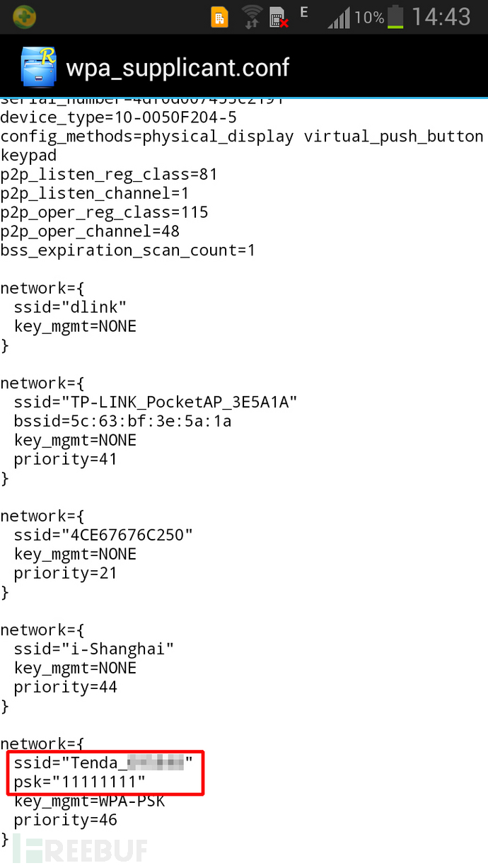Tap the ssid="dlink" line
The width and height of the screenshot is (488, 868).
coord(70,307)
